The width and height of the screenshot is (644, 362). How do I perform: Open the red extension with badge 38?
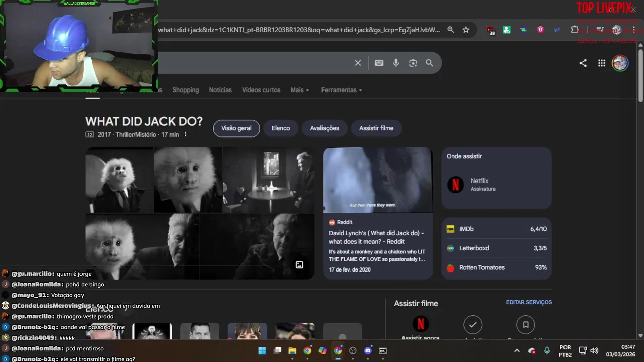click(x=491, y=30)
